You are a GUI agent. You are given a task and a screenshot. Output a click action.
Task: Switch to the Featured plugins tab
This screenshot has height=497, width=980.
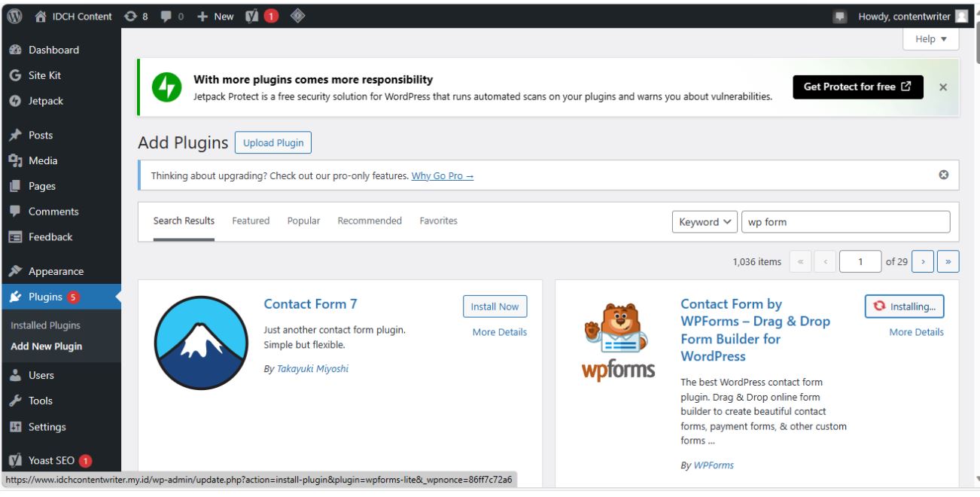(251, 220)
